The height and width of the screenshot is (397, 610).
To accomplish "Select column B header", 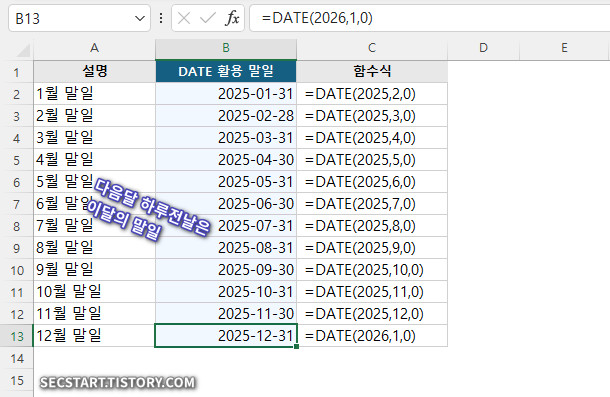I will point(226,49).
